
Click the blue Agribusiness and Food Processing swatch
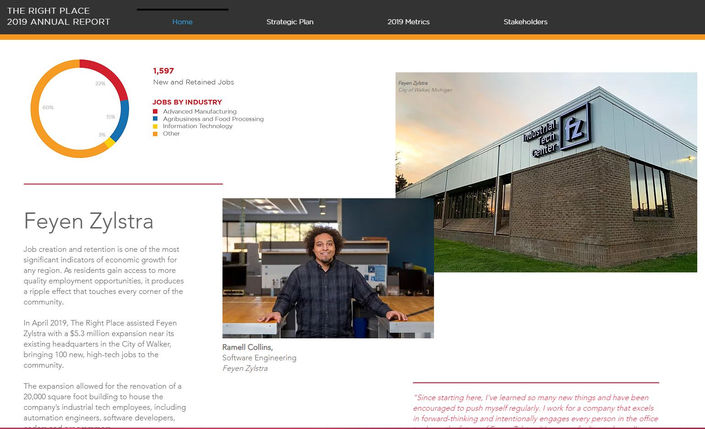point(155,119)
